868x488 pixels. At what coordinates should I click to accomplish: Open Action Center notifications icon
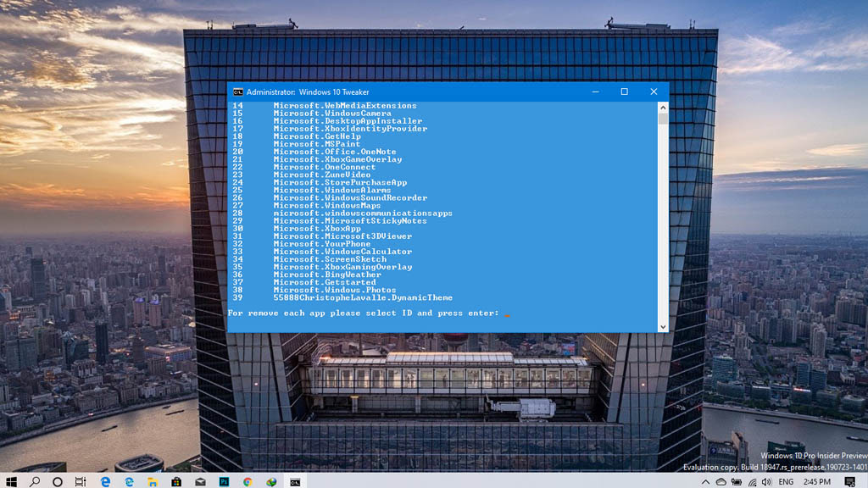tap(849, 482)
